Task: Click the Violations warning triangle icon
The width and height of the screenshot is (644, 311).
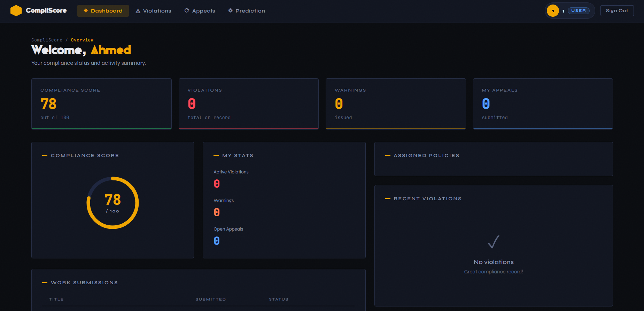Action: point(138,11)
